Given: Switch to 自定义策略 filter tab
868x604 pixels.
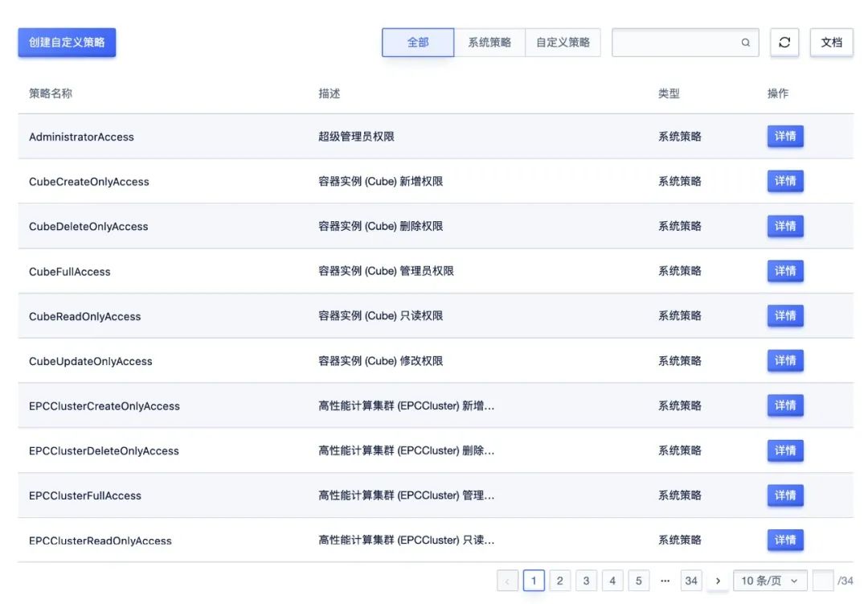Looking at the screenshot, I should [x=563, y=43].
